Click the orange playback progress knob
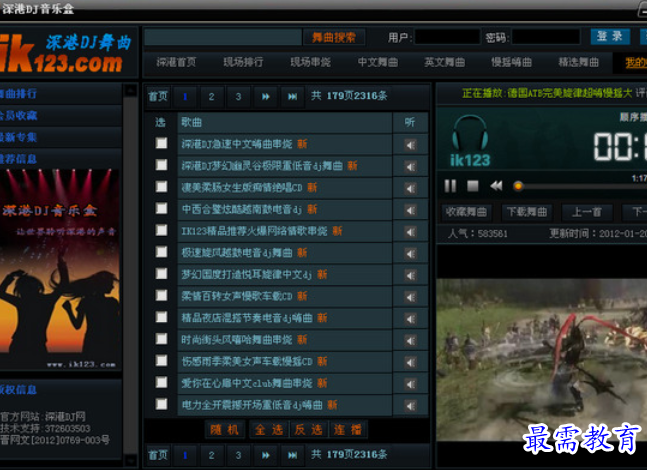The height and width of the screenshot is (470, 647). point(518,186)
